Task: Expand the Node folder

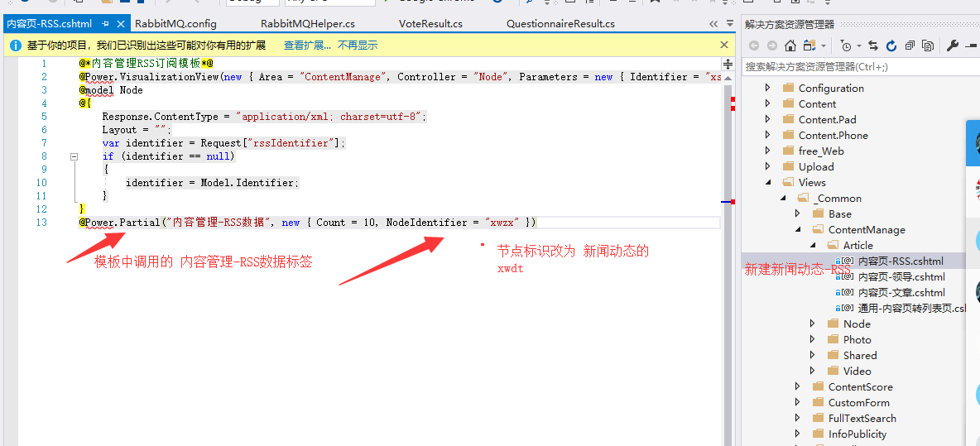Action: tap(813, 324)
